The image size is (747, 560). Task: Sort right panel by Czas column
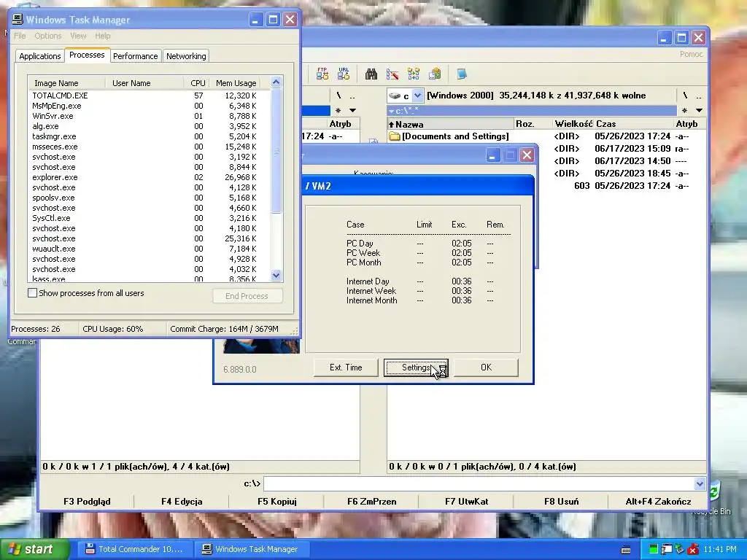pos(634,124)
